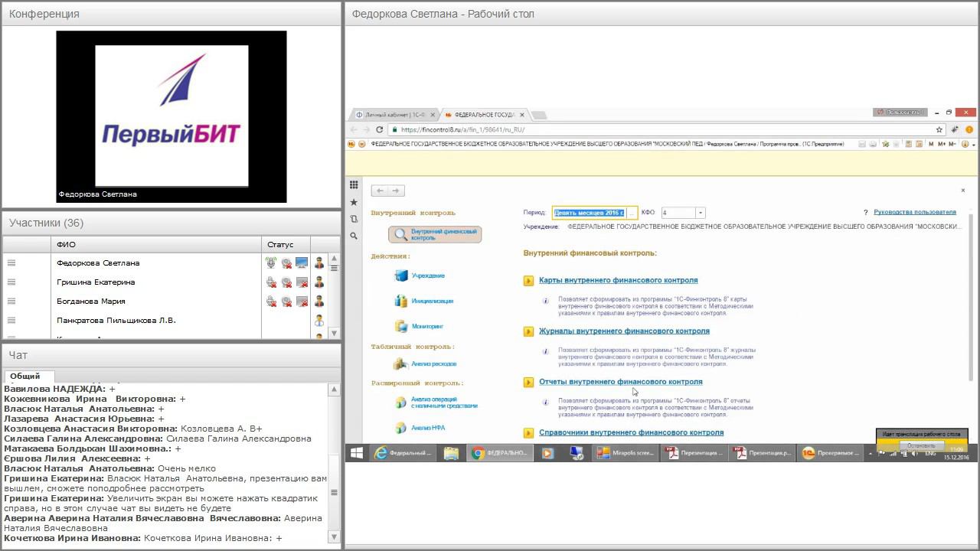The image size is (980, 551).
Task: Bookmark the page with star icon
Action: [939, 129]
